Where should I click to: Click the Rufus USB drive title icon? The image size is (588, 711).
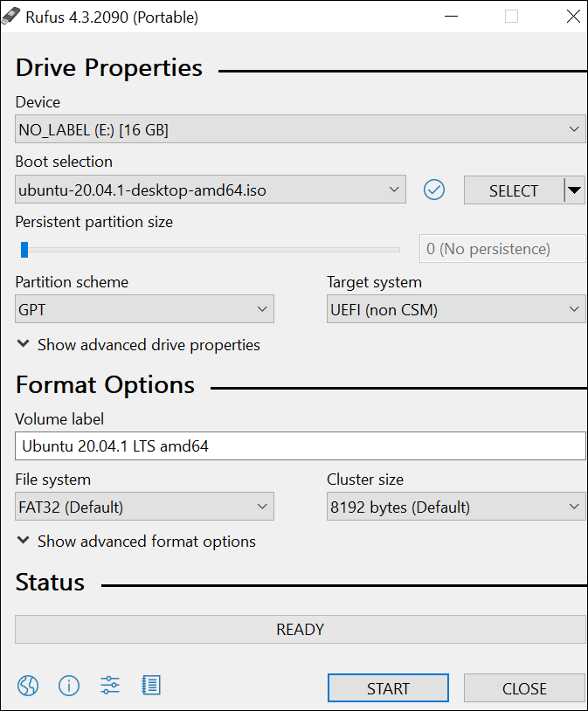[10, 17]
